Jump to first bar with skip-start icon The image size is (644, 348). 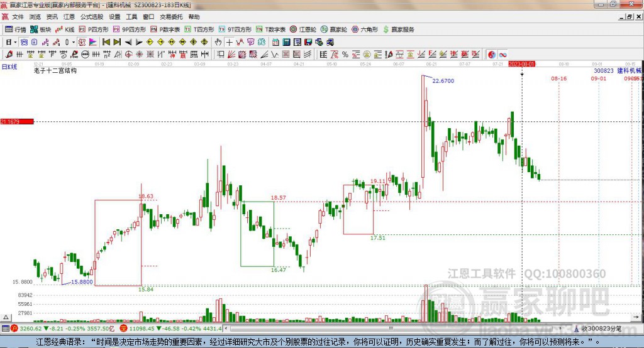pos(106,42)
